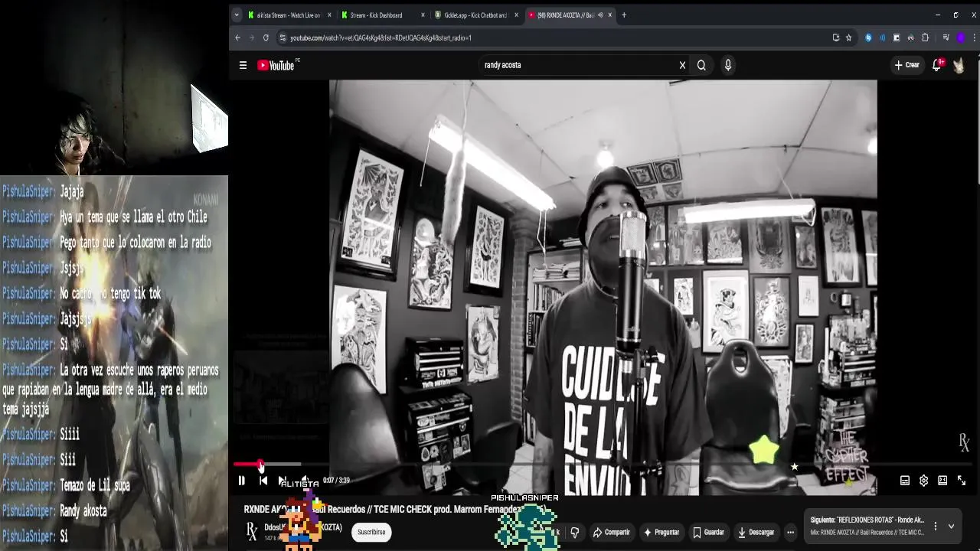Enter full screen video mode

point(962,481)
